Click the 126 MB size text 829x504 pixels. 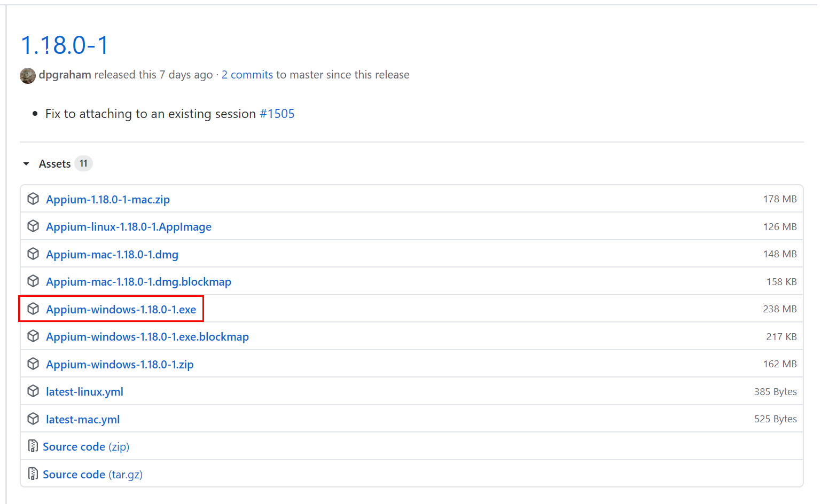point(780,227)
